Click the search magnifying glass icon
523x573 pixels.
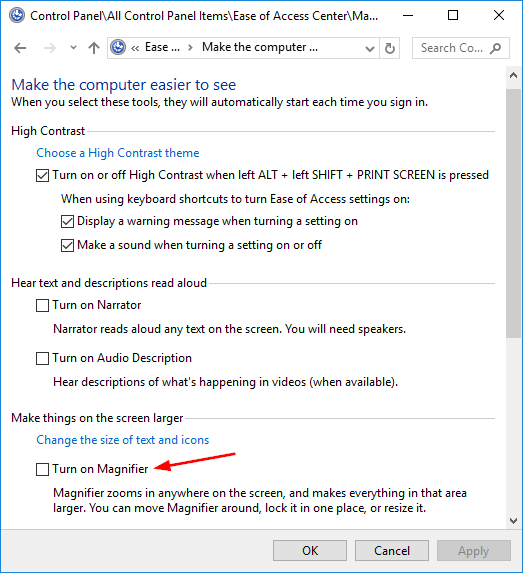496,48
